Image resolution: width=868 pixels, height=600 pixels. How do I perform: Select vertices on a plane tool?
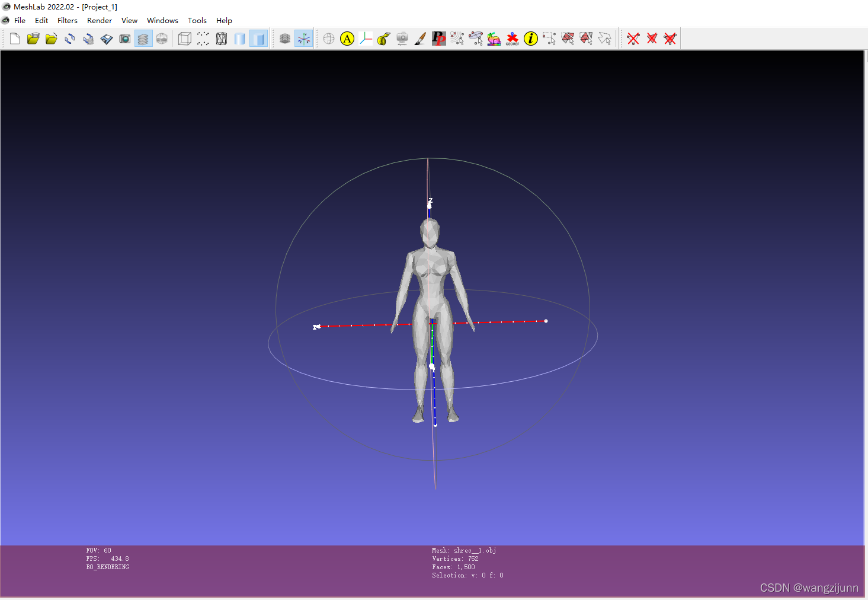click(x=476, y=39)
